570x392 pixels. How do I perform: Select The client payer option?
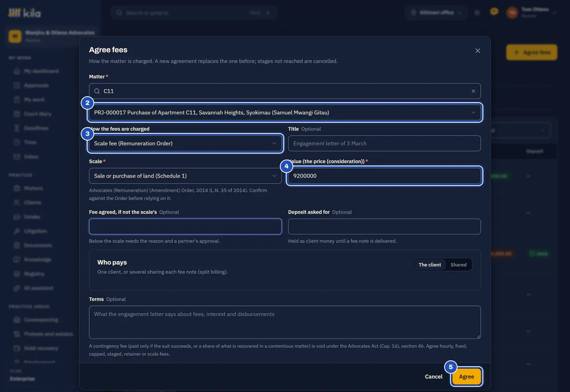(429, 265)
